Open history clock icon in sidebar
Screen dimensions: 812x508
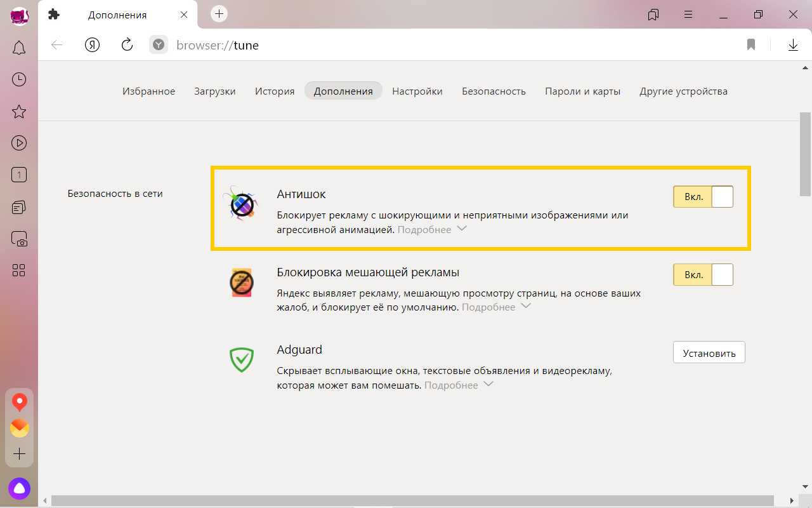pos(19,79)
